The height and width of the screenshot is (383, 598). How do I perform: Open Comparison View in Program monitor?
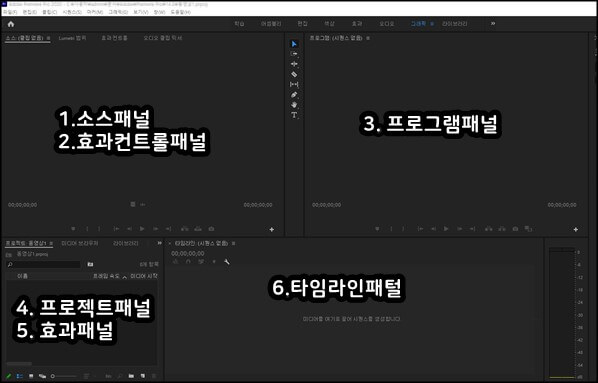pyautogui.click(x=528, y=229)
